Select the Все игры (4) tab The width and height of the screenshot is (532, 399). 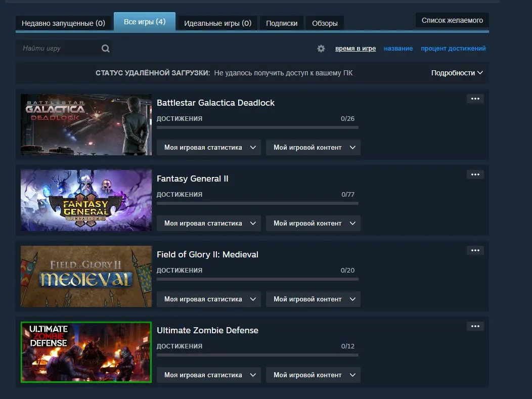click(x=145, y=22)
